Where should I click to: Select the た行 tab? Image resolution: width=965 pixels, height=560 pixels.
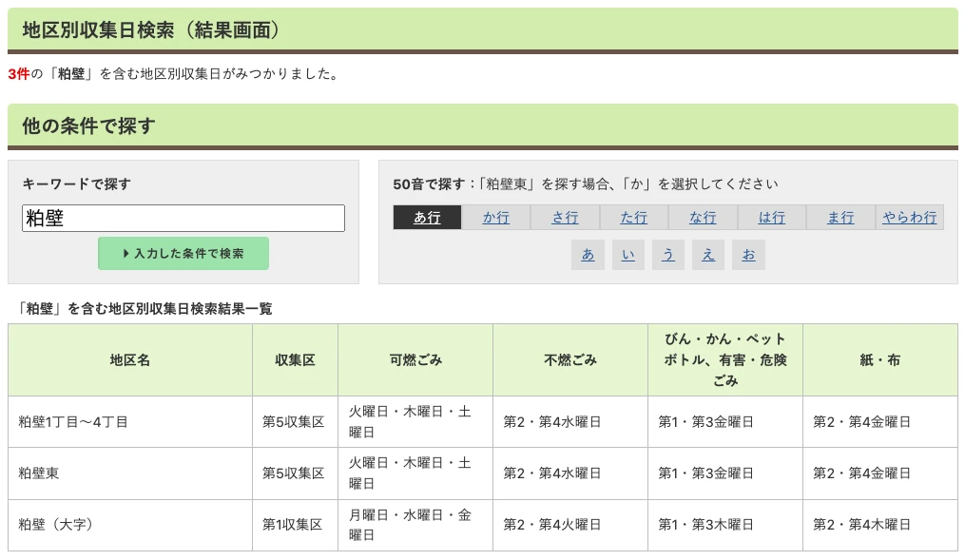tap(633, 217)
